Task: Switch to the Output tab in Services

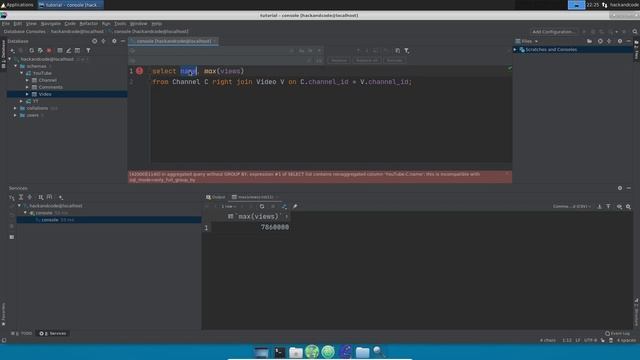Action: pos(216,197)
